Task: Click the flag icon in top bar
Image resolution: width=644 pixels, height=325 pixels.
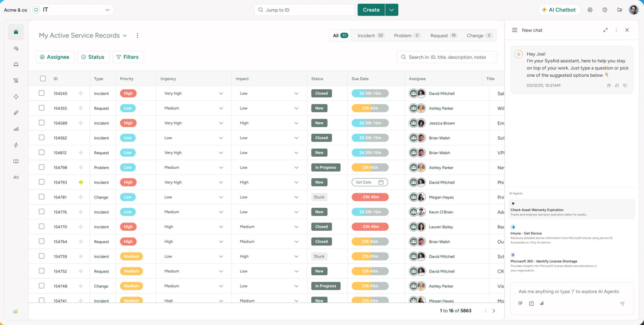Action: (620, 10)
